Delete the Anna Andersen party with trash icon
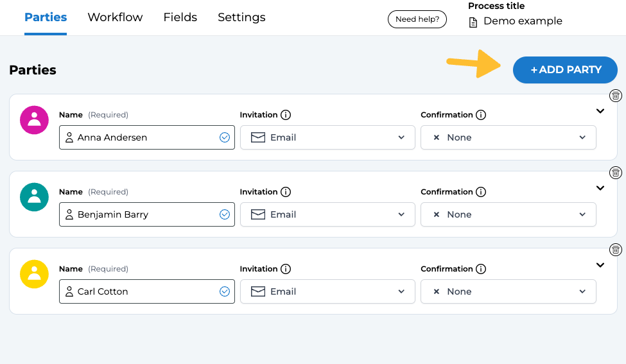The height and width of the screenshot is (364, 626). pos(615,96)
